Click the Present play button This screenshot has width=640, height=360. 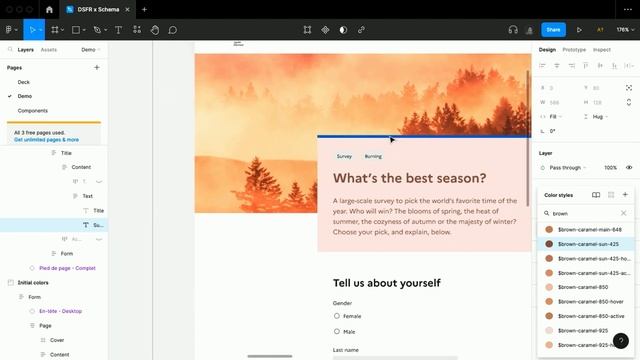click(x=579, y=30)
